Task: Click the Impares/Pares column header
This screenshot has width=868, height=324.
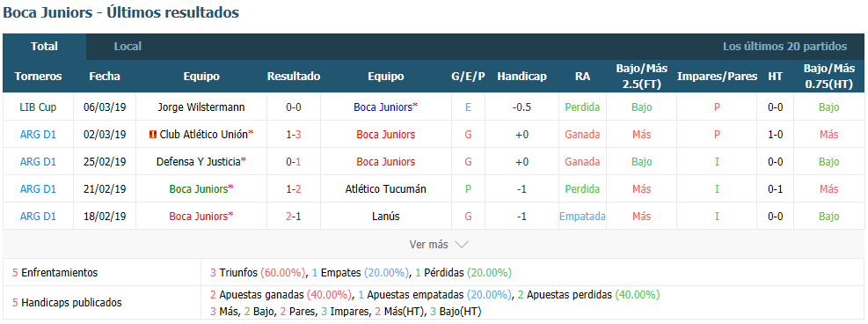Action: 717,77
